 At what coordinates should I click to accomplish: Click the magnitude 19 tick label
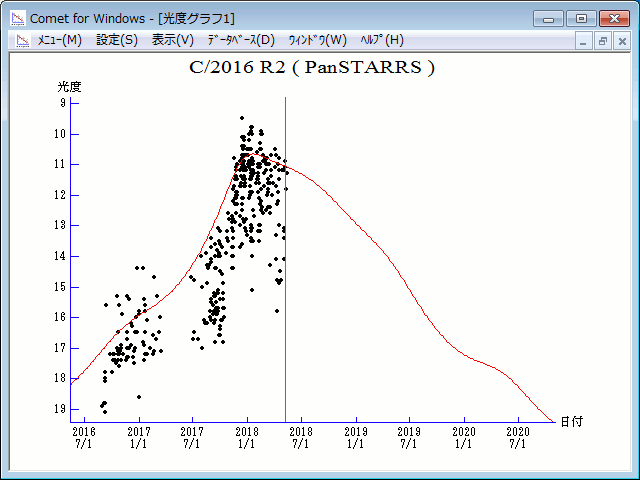(x=61, y=409)
